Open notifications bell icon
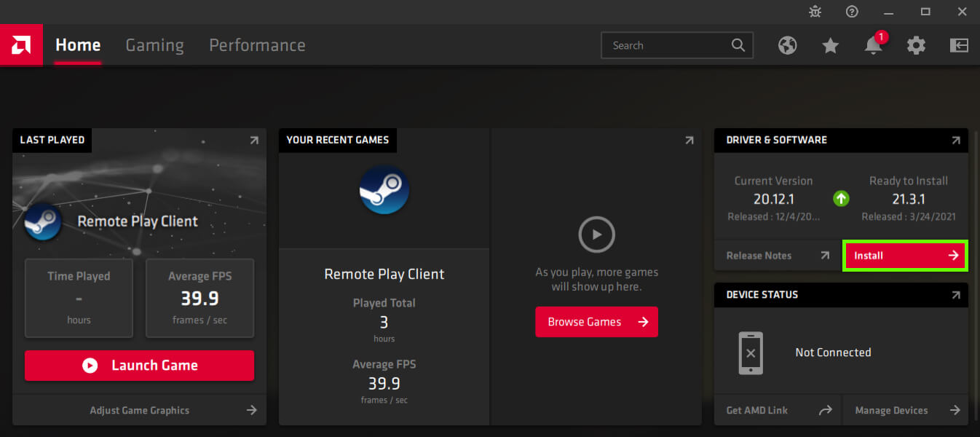This screenshot has width=980, height=437. point(873,44)
